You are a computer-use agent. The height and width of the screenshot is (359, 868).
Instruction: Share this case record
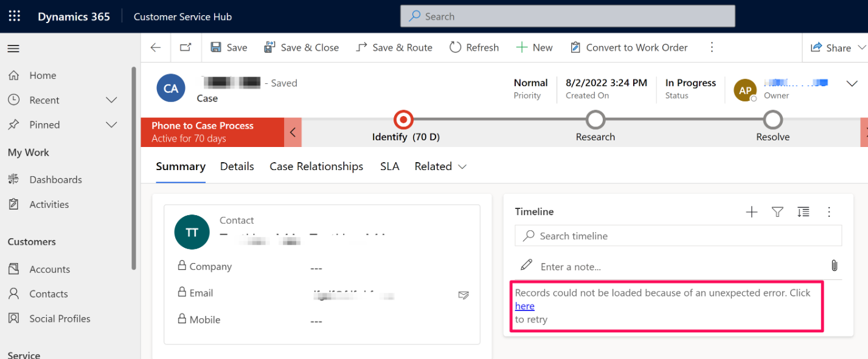[x=831, y=48]
